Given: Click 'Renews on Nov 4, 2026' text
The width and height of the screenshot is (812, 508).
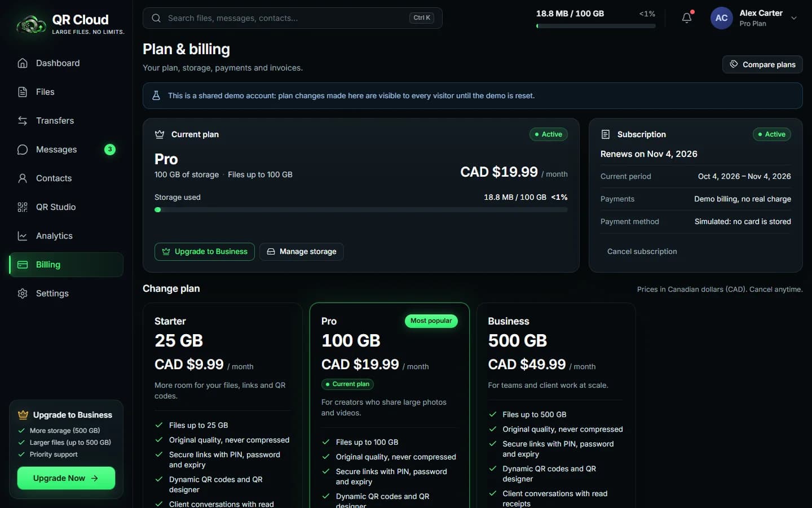Looking at the screenshot, I should (649, 154).
